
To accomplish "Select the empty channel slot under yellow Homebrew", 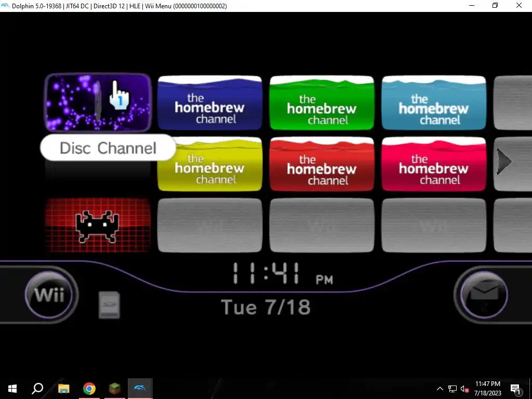I will (210, 225).
